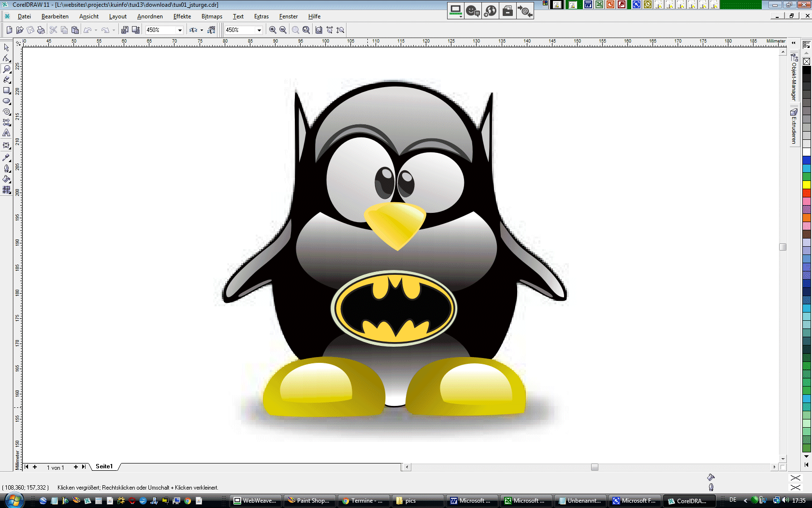Go to the last page
This screenshot has height=508, width=812.
[x=84, y=467]
